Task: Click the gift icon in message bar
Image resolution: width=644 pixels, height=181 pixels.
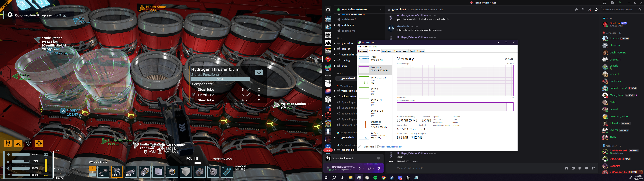Action: 567,168
